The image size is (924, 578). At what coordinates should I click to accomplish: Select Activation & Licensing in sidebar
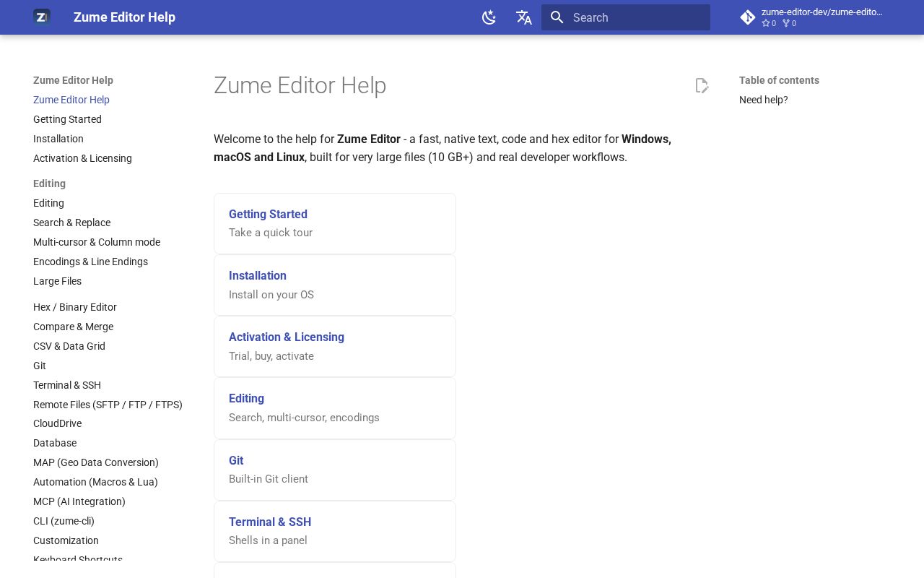coord(82,158)
